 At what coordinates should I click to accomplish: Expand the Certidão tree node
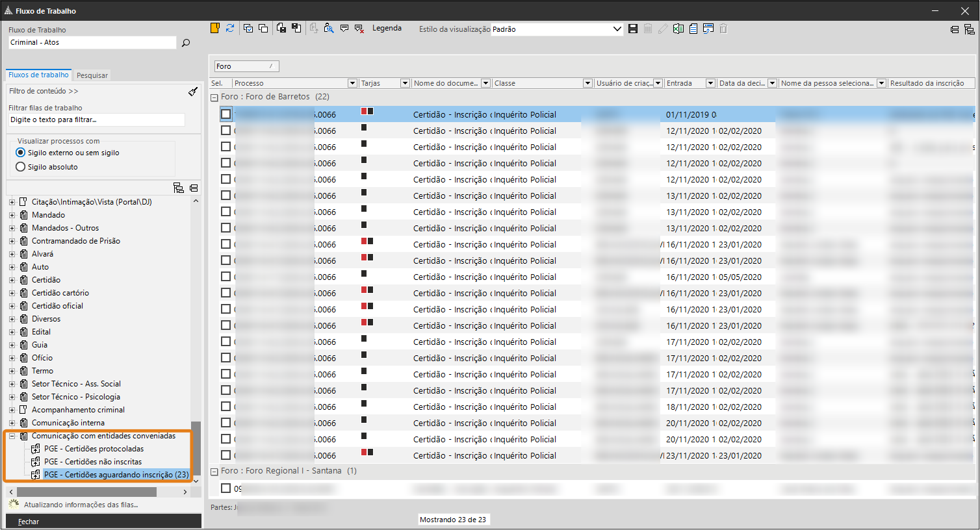(x=12, y=280)
